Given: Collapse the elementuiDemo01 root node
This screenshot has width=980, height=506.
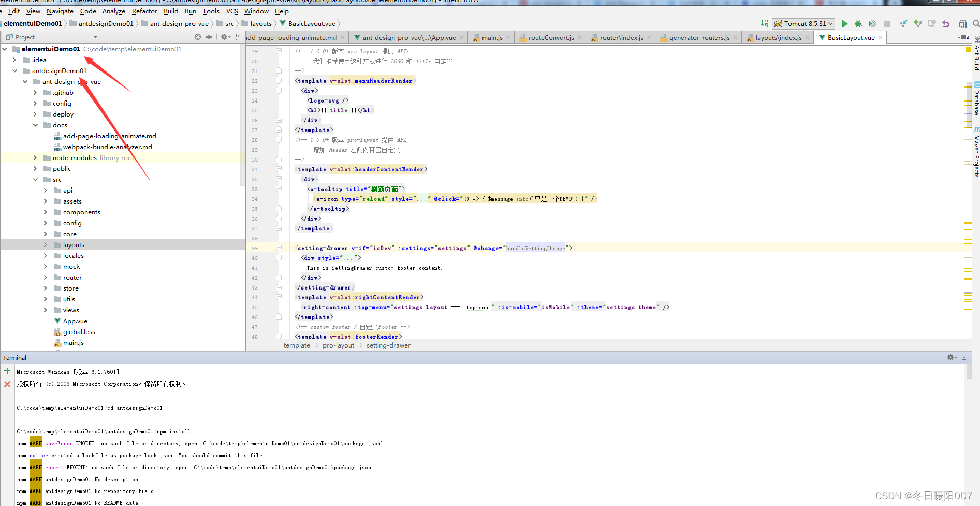Looking at the screenshot, I should coord(5,49).
